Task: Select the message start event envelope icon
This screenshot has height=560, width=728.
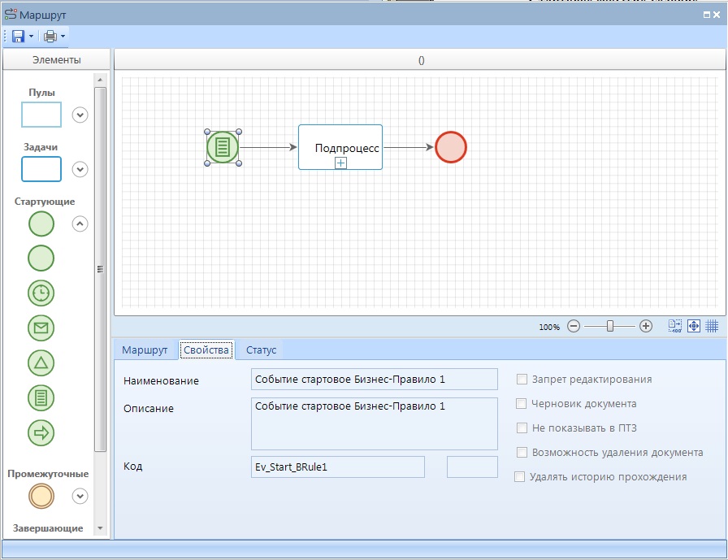Action: point(41,328)
